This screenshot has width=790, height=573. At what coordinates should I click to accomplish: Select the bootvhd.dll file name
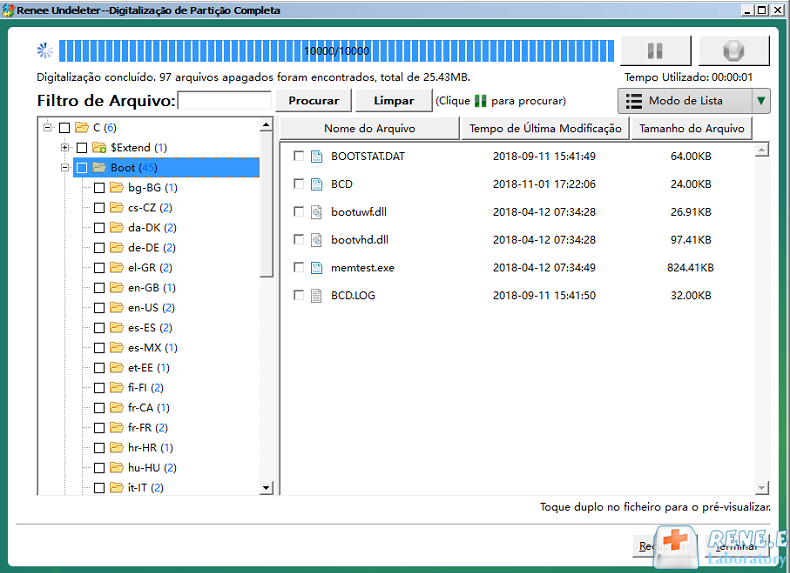click(x=360, y=240)
